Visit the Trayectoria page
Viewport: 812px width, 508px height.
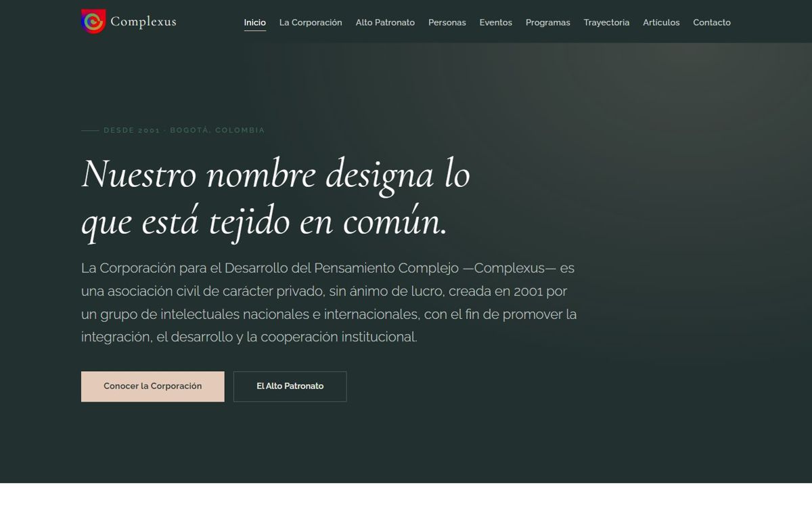pyautogui.click(x=606, y=22)
